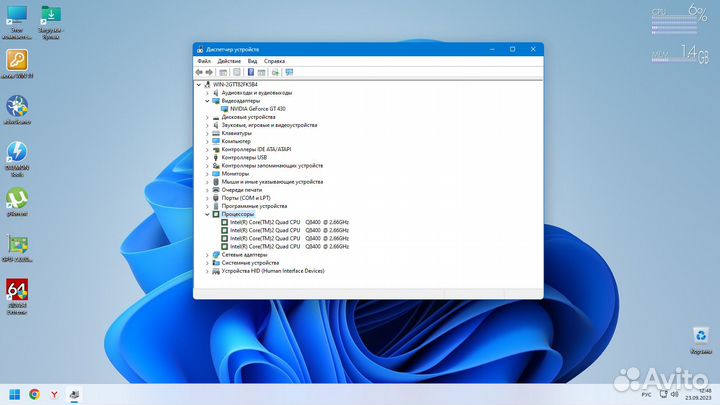
Task: Click the РУС language indicator in tray
Action: pos(646,394)
